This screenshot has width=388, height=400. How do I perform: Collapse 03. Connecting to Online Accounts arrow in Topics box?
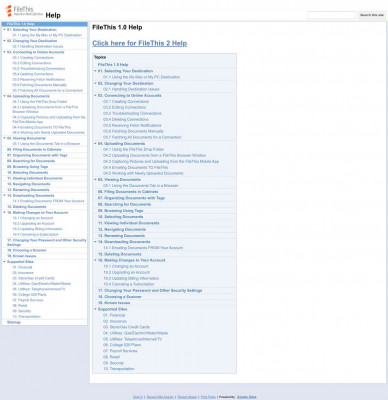click(x=95, y=96)
